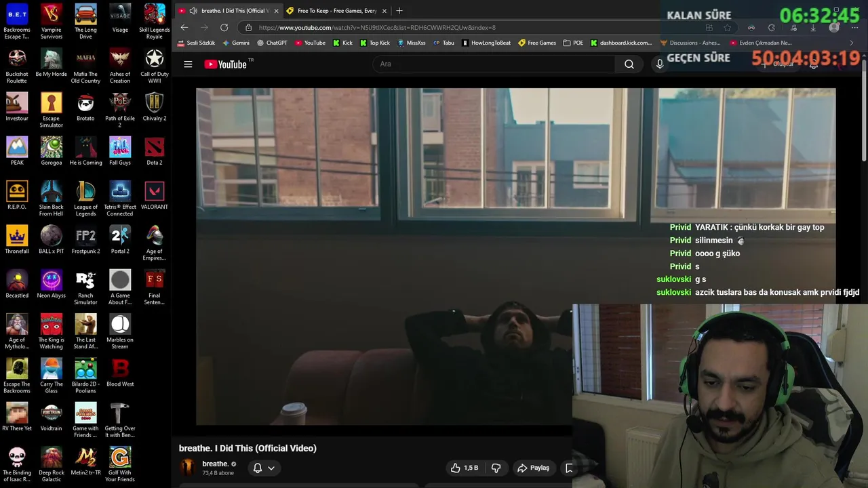Select the Visage game icon
The width and height of the screenshot is (868, 488).
tap(120, 18)
